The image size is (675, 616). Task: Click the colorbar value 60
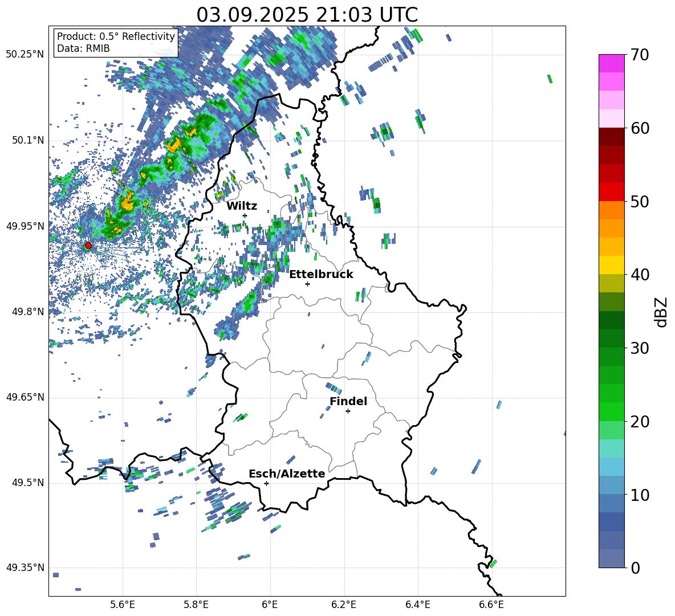tap(640, 128)
